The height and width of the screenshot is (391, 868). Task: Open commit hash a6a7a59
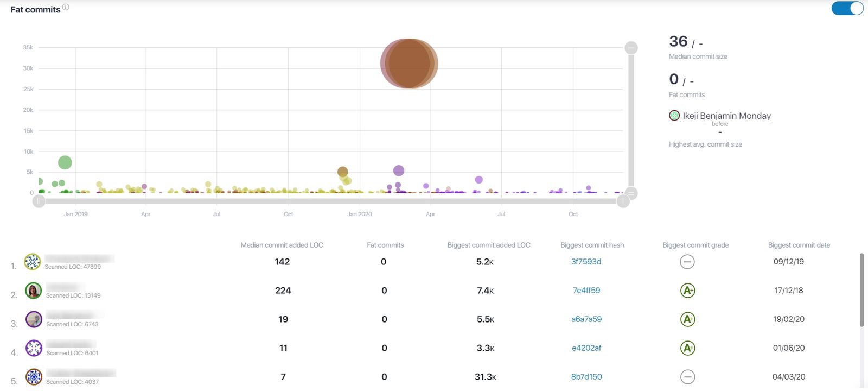pyautogui.click(x=586, y=319)
